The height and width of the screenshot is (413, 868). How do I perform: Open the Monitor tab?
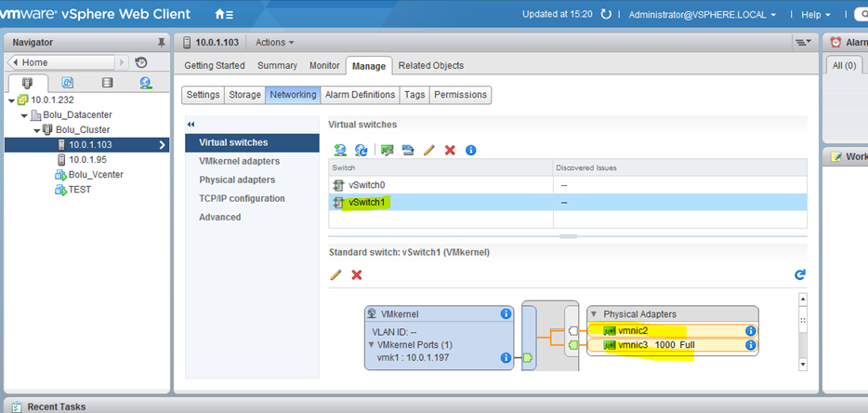click(324, 65)
